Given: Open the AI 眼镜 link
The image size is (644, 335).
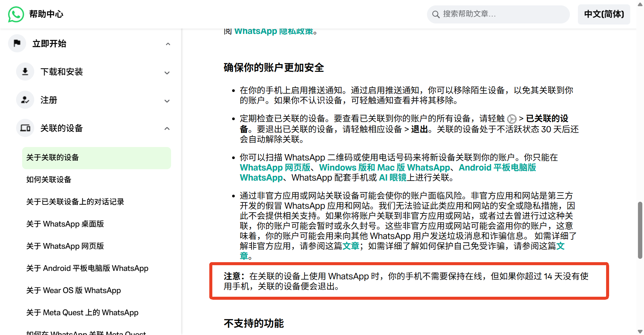Looking at the screenshot, I should 392,178.
